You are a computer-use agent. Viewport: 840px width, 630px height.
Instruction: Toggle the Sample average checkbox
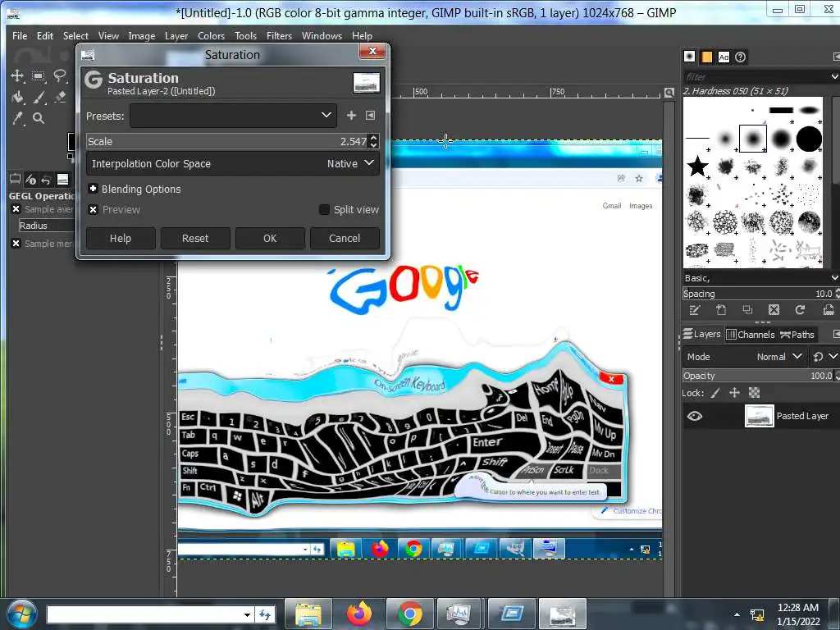coord(16,209)
